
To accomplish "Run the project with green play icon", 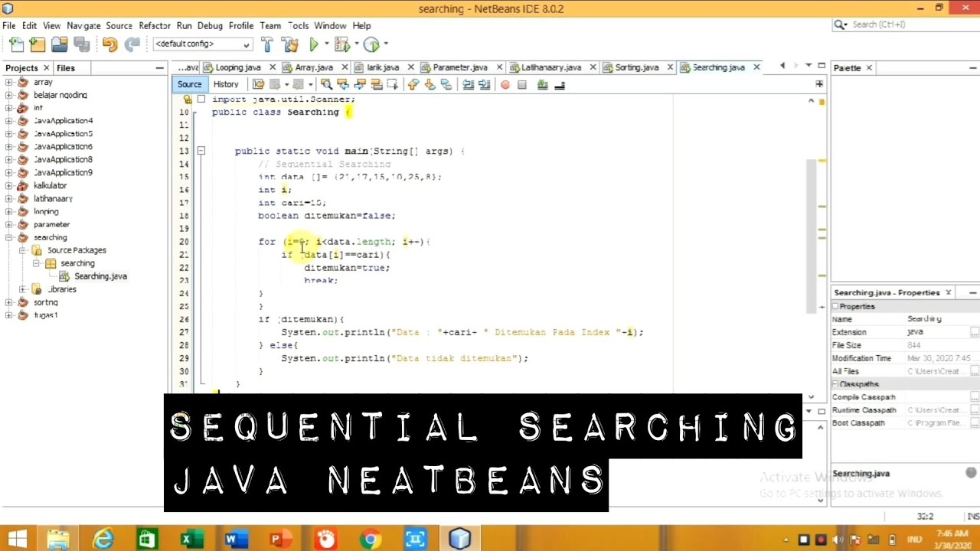I will pos(314,44).
